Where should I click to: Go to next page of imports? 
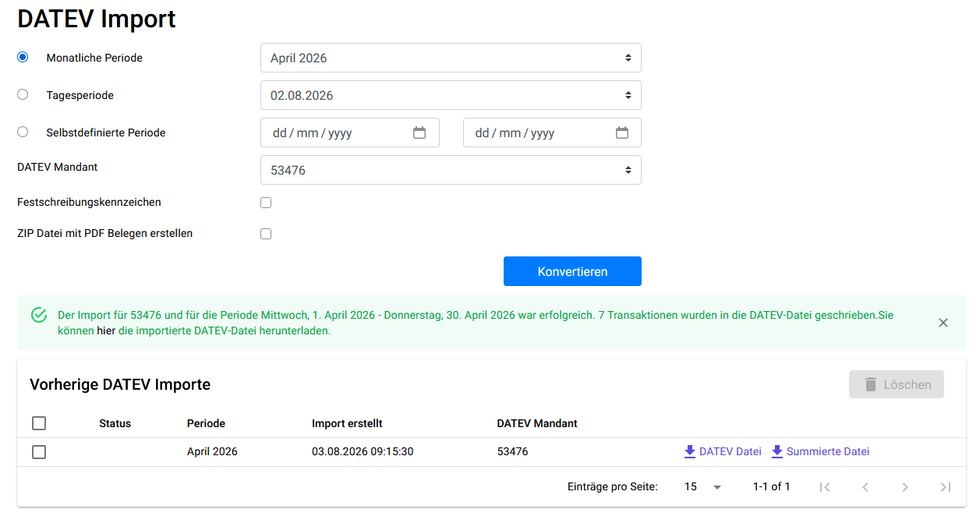coord(905,487)
